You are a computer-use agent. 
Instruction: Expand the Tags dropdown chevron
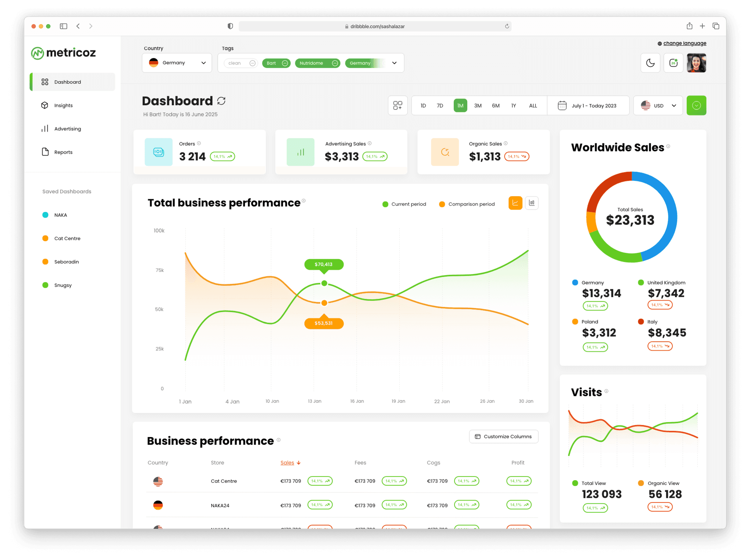394,63
